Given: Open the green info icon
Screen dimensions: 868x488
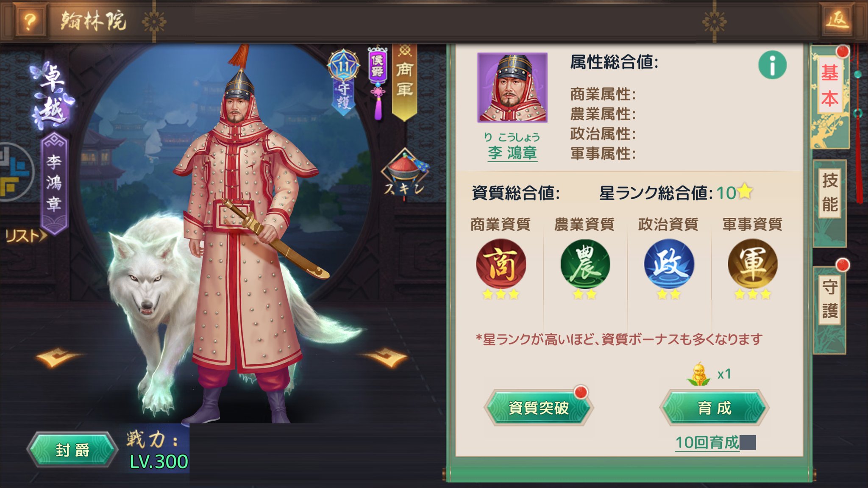Looking at the screenshot, I should (772, 65).
